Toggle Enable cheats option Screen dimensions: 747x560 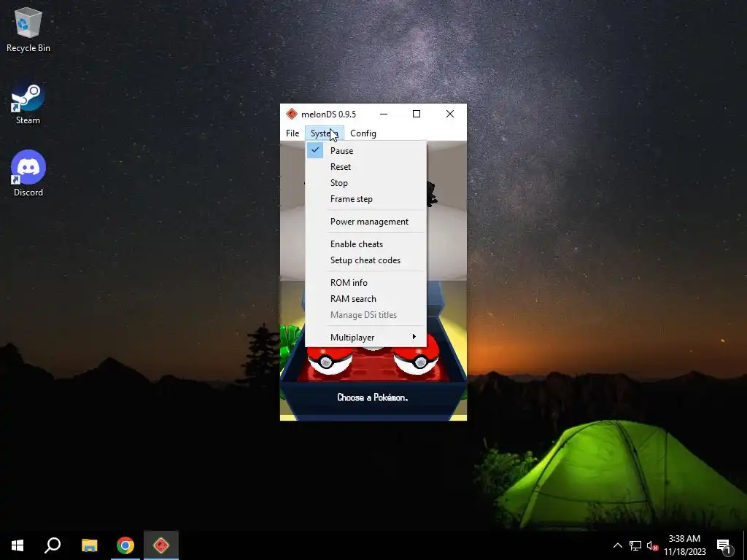[x=365, y=244]
